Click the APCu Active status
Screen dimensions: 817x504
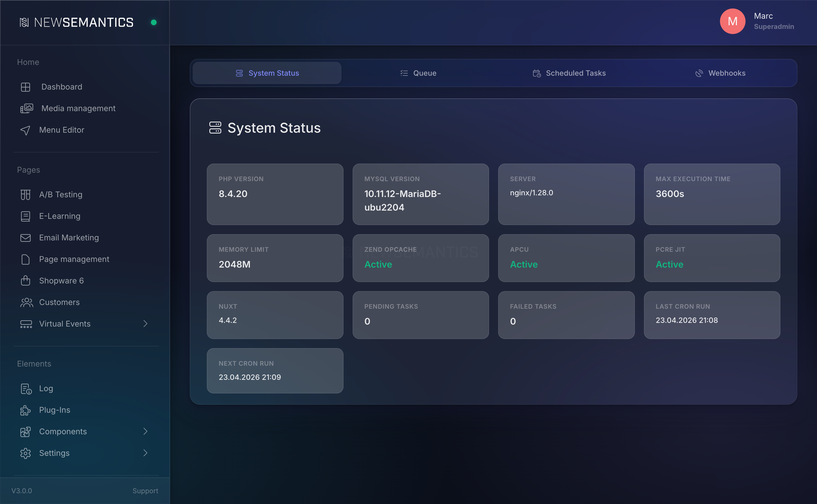pos(524,265)
